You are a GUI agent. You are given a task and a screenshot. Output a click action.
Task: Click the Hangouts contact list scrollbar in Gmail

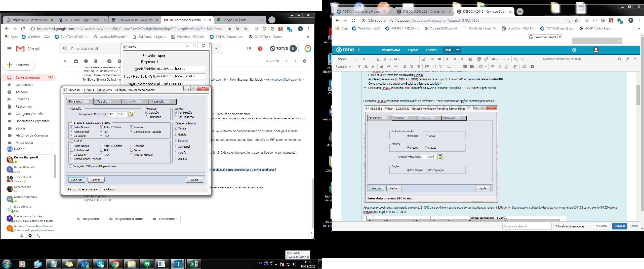55,167
